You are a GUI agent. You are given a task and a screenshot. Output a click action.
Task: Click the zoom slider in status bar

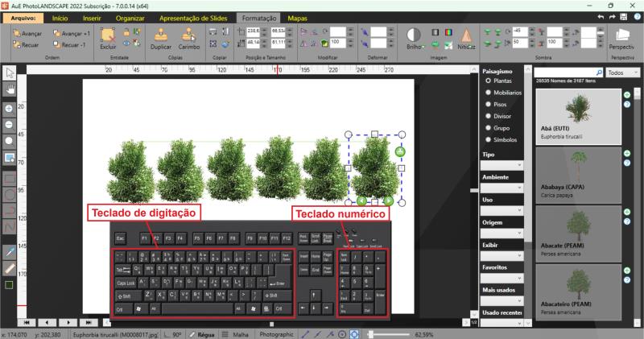389,334
